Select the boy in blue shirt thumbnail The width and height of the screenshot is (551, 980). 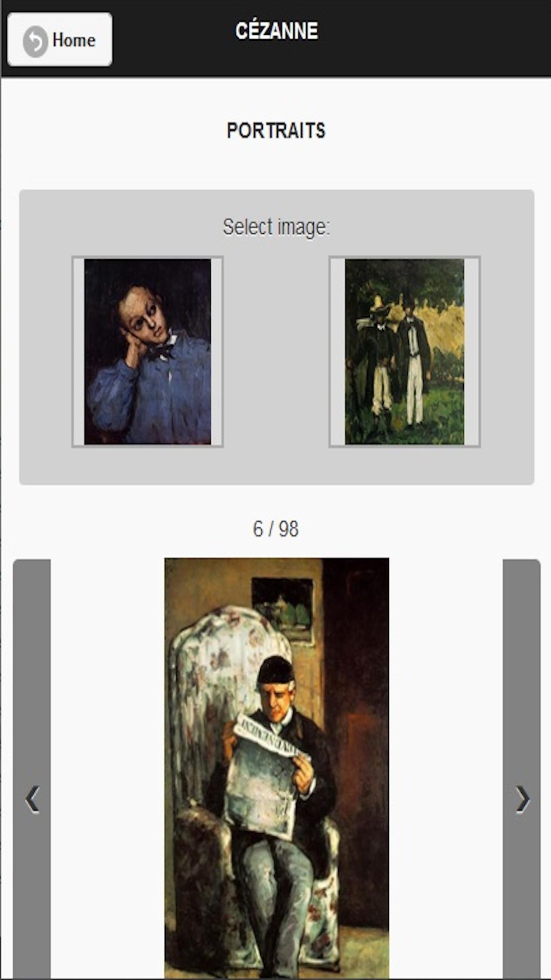click(x=147, y=352)
